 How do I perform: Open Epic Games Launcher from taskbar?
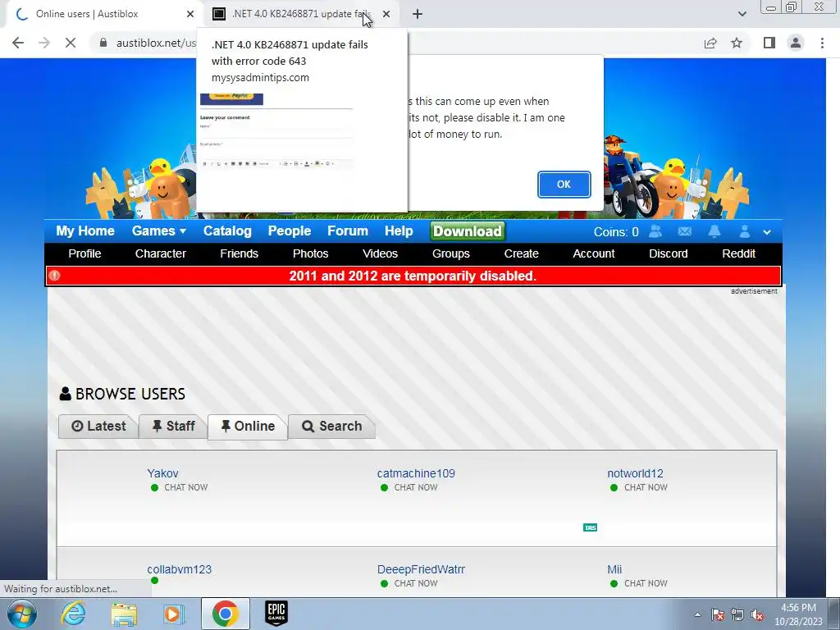point(276,614)
